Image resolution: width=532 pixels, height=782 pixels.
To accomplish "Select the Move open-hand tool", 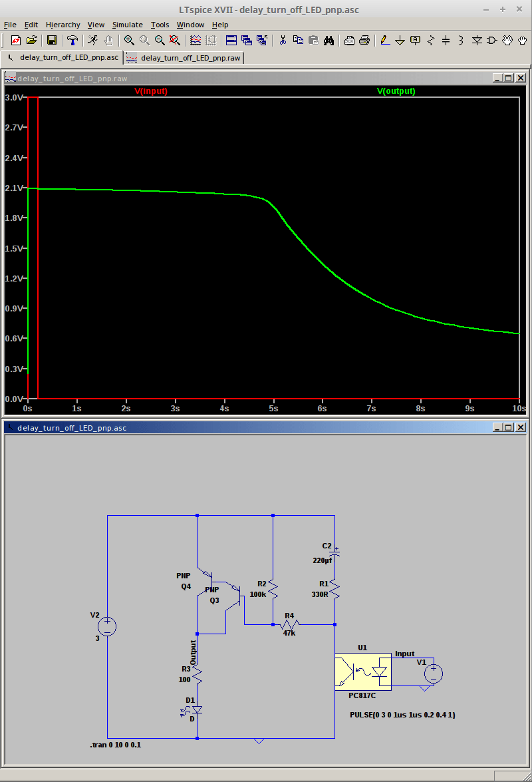I will 507,41.
